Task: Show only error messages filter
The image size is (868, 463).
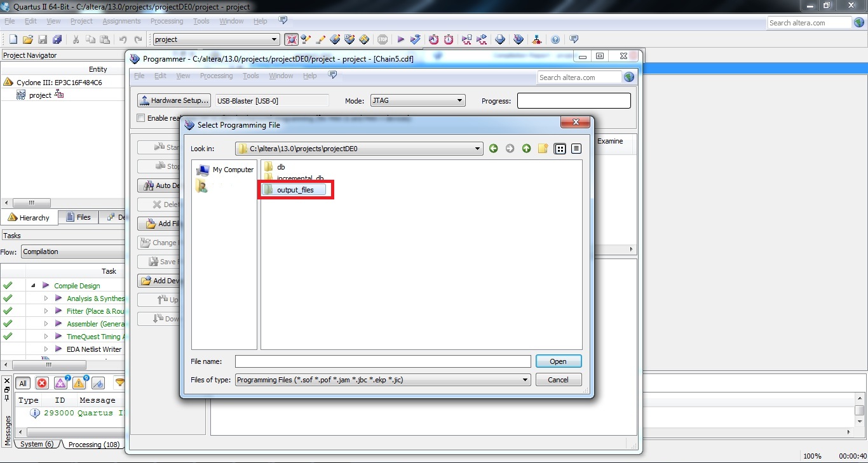Action: pos(42,383)
